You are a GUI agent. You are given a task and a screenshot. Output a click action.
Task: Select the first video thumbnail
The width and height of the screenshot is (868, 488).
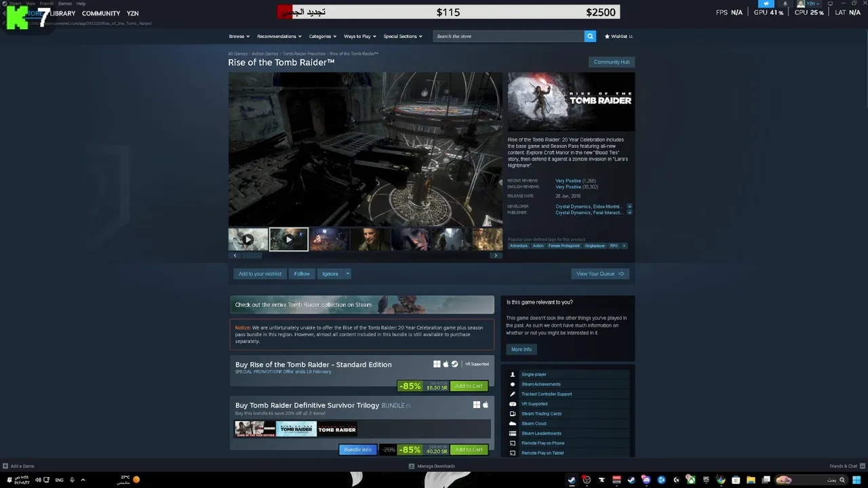pyautogui.click(x=248, y=239)
